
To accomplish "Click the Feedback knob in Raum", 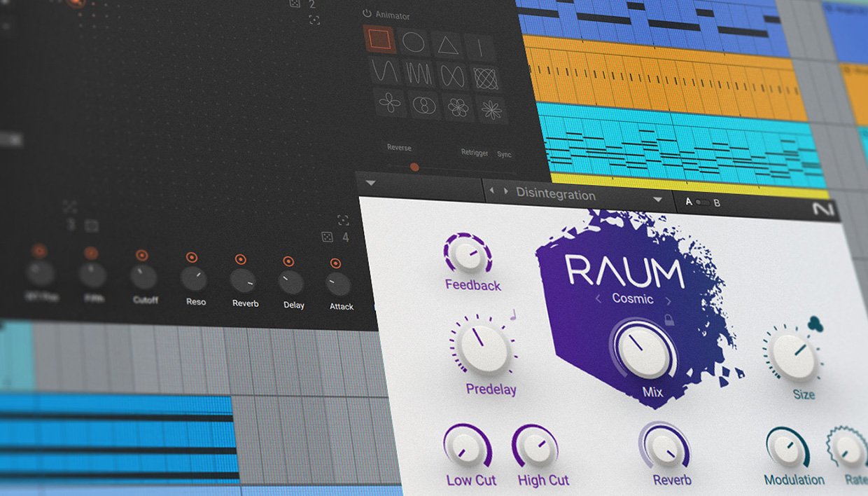I will [467, 255].
